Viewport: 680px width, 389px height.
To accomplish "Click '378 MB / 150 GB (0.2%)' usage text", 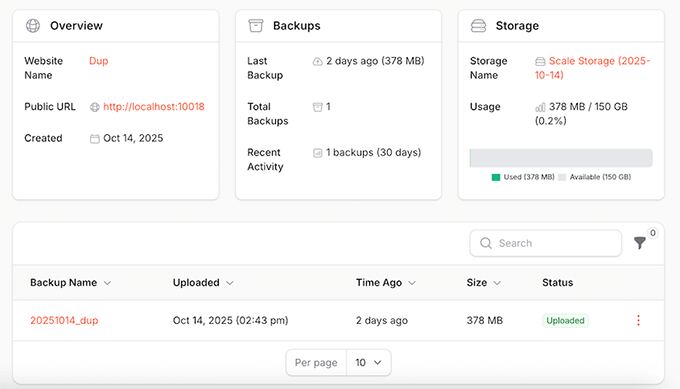I will [x=581, y=114].
